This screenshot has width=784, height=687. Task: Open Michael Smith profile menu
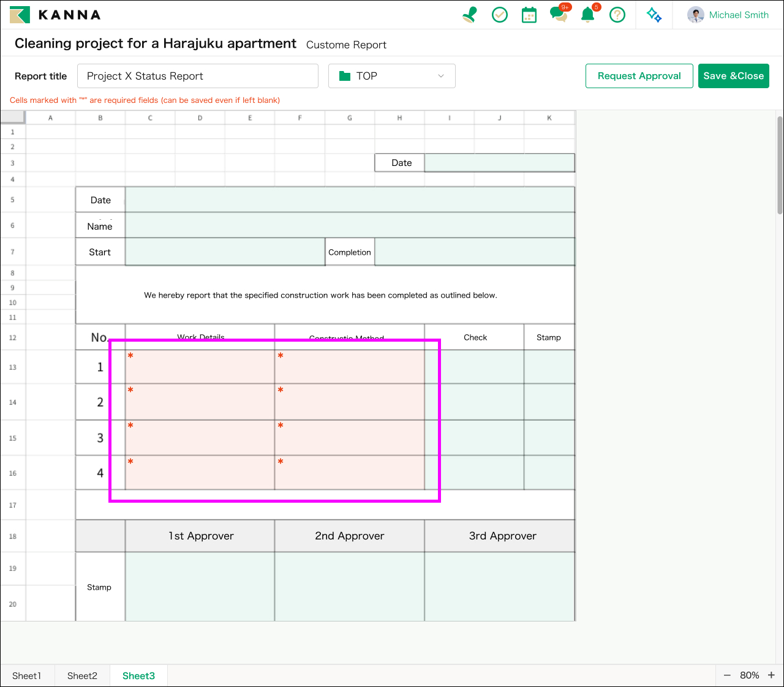coord(728,15)
